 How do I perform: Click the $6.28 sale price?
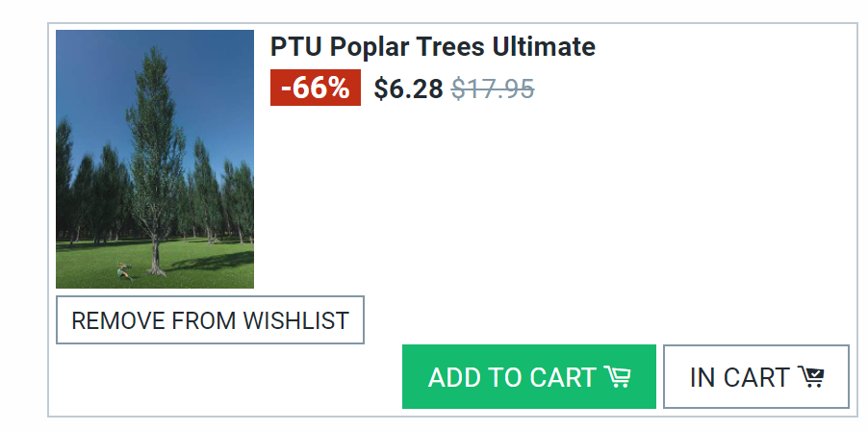click(x=408, y=89)
